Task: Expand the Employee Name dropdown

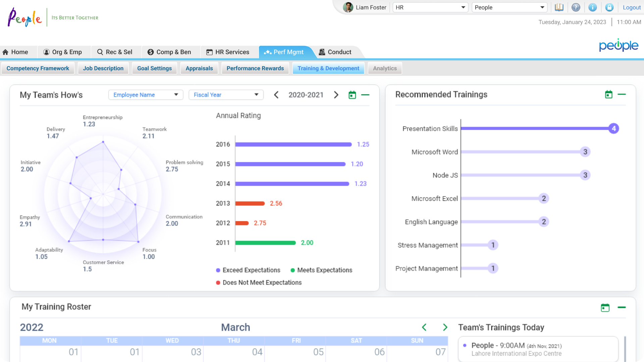Action: [146, 95]
